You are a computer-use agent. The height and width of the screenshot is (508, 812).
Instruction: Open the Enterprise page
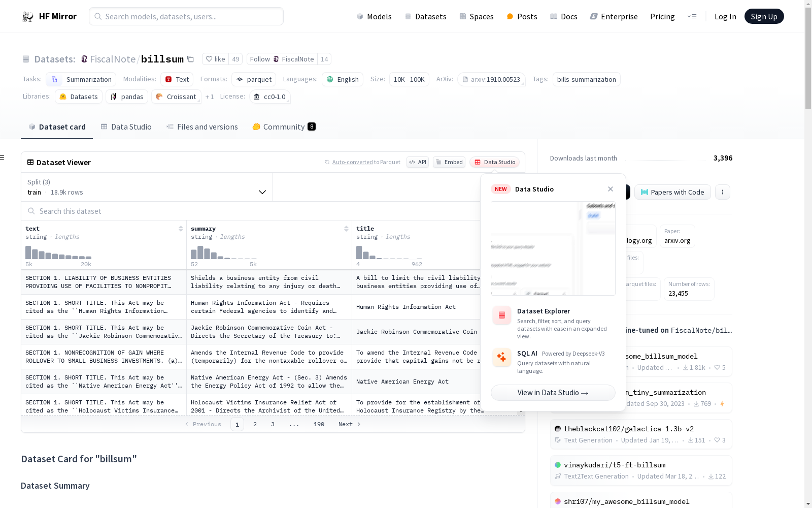click(614, 16)
